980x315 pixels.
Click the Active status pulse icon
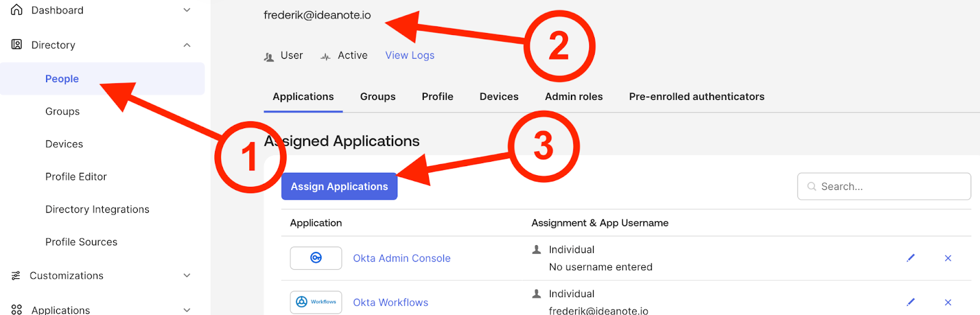tap(325, 56)
